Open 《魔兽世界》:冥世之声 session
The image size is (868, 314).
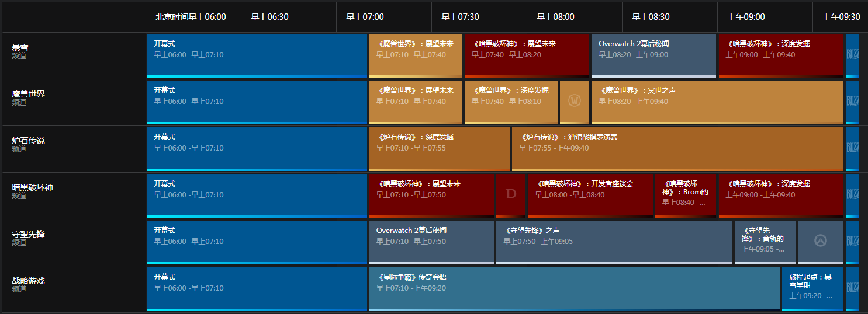pyautogui.click(x=717, y=102)
